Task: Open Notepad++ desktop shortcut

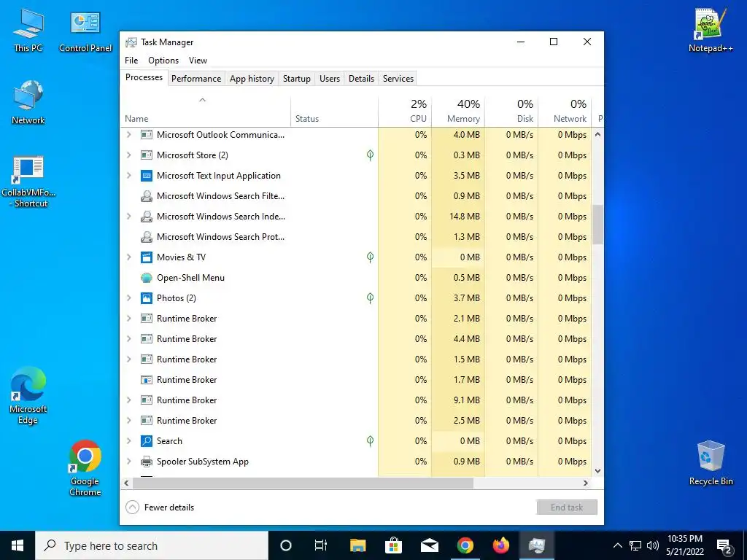Action: click(x=711, y=31)
